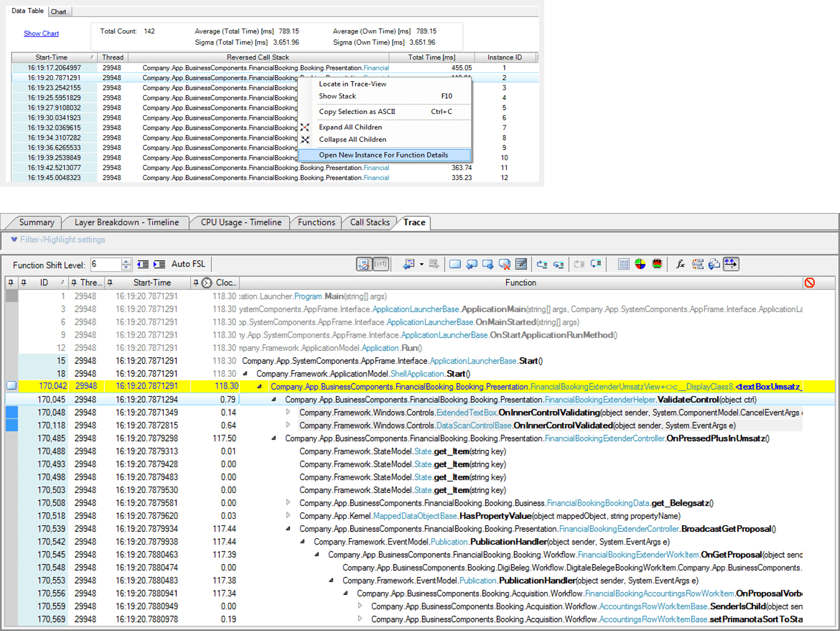Click the edit/notes icon in toolbar
The image size is (840, 631).
521,264
